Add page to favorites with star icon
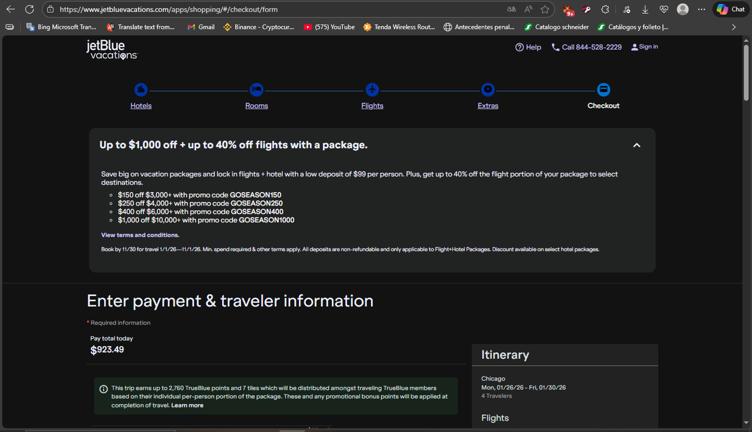 coord(545,9)
